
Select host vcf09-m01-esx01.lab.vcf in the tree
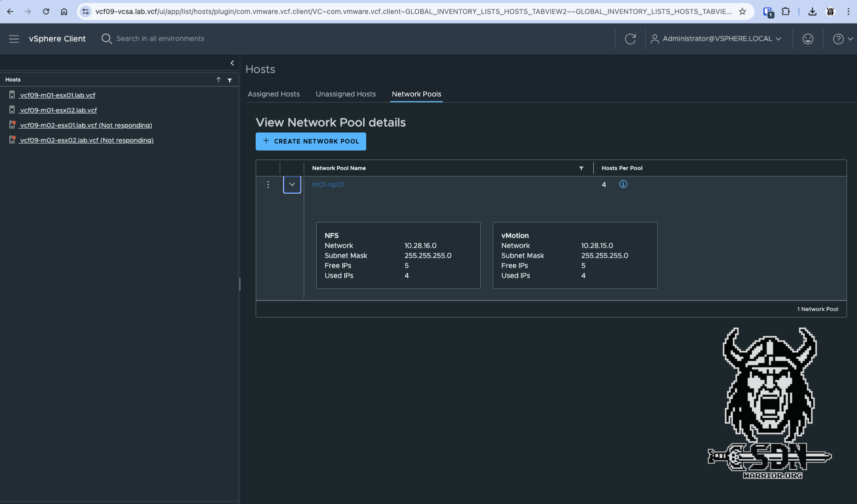(x=57, y=95)
